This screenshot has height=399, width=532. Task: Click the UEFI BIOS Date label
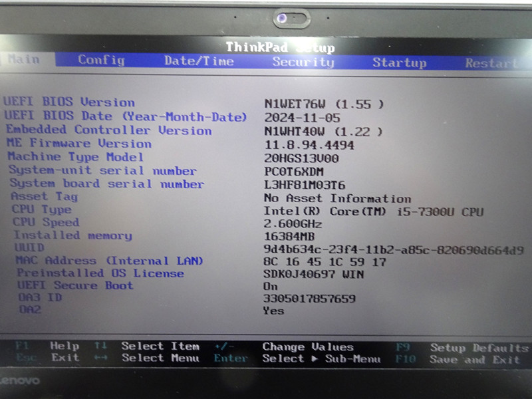click(x=125, y=116)
